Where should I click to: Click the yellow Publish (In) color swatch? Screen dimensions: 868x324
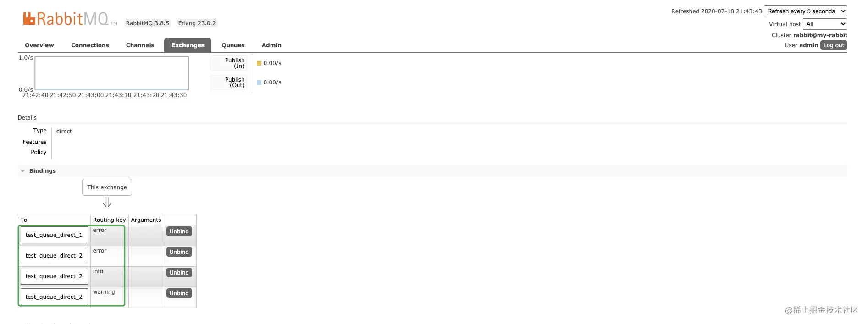[259, 63]
